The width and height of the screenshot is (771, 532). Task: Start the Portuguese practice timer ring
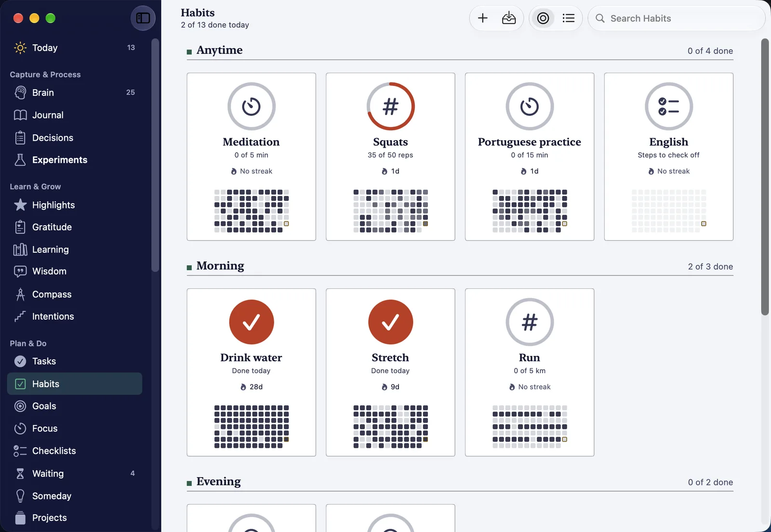pyautogui.click(x=530, y=106)
